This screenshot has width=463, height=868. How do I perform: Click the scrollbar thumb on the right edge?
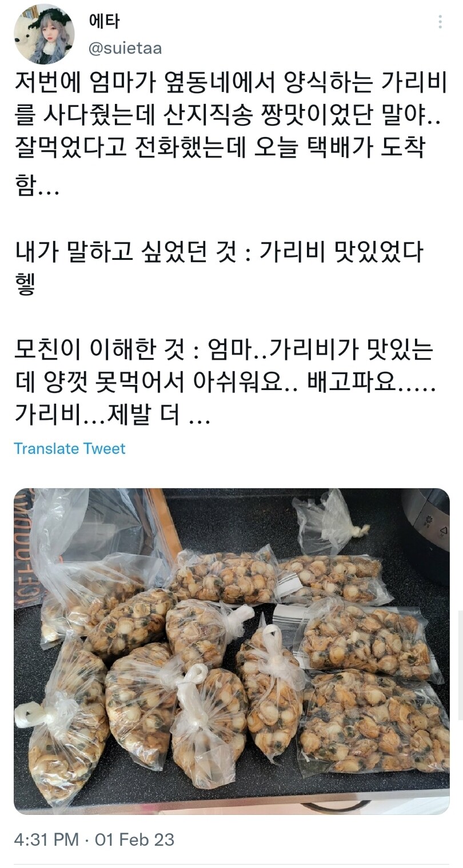(x=460, y=665)
